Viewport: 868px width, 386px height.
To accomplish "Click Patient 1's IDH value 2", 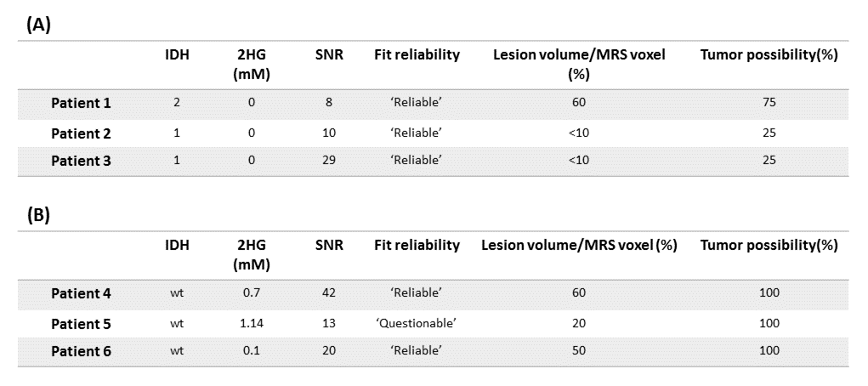I will [x=177, y=103].
